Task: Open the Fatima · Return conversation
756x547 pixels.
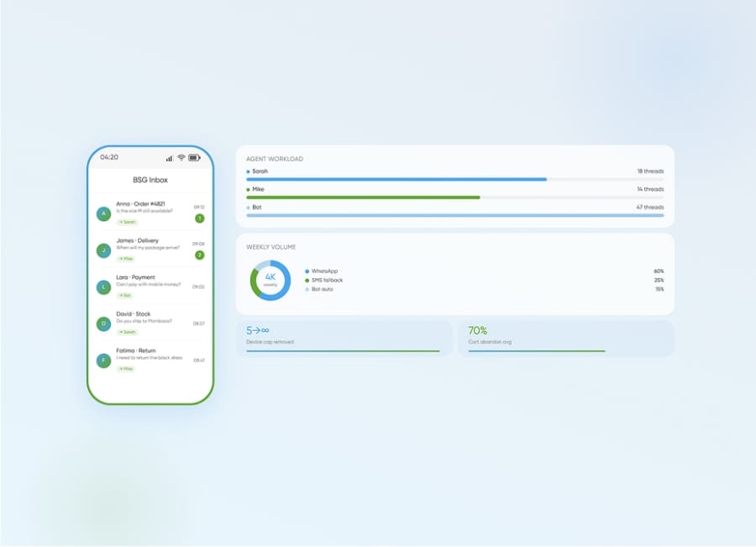Action: 150,360
